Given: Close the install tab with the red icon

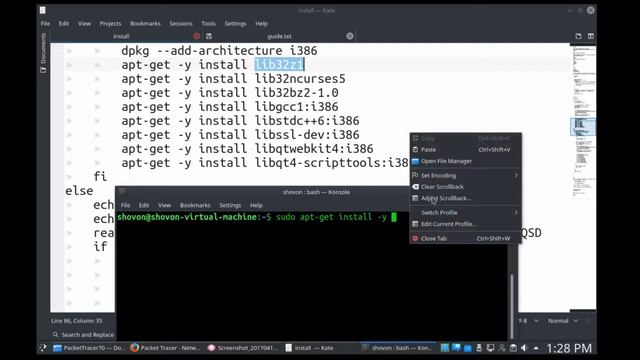Looking at the screenshot, I should click(197, 36).
